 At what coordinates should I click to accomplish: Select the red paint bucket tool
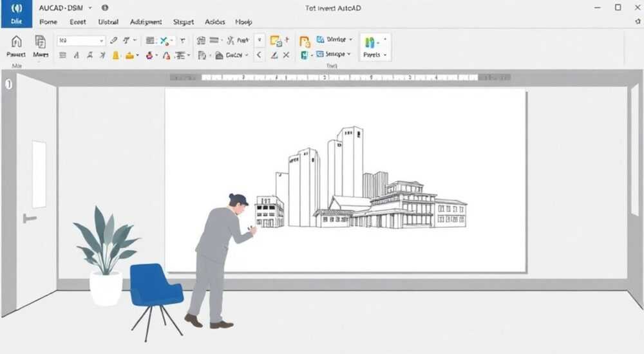click(x=149, y=55)
